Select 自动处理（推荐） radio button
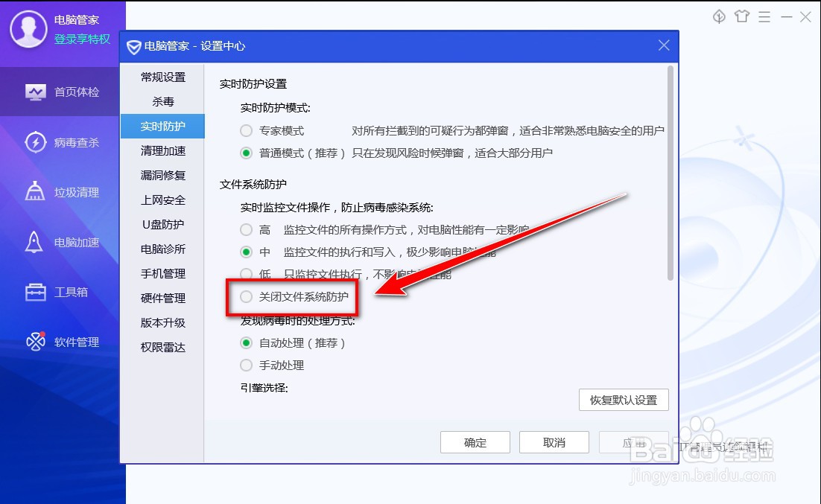The image size is (821, 504). pyautogui.click(x=246, y=342)
